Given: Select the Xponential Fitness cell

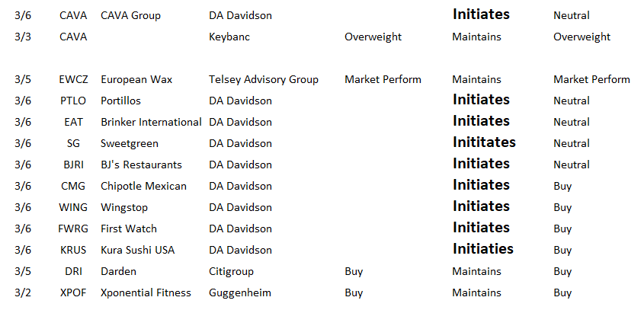Looking at the screenshot, I should point(146,293).
